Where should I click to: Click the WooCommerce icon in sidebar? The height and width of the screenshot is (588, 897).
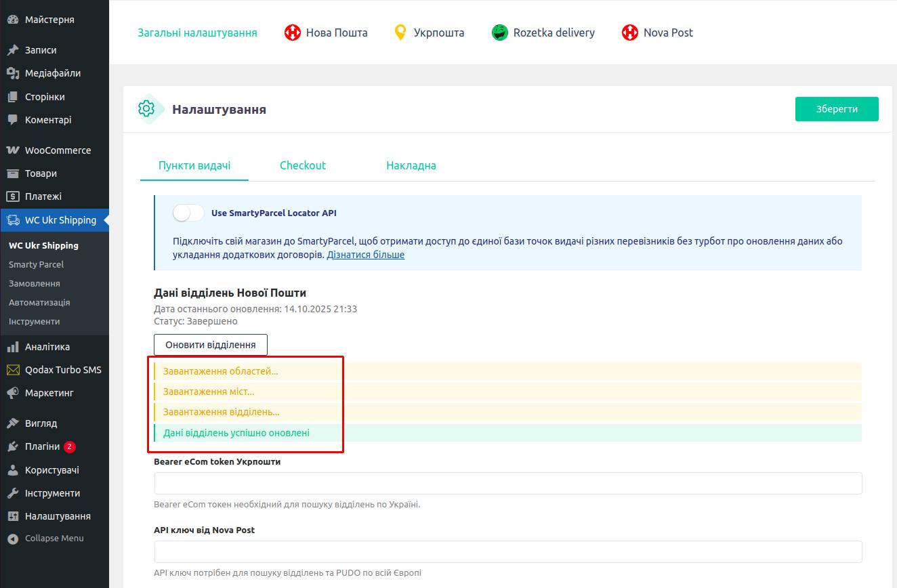point(13,150)
